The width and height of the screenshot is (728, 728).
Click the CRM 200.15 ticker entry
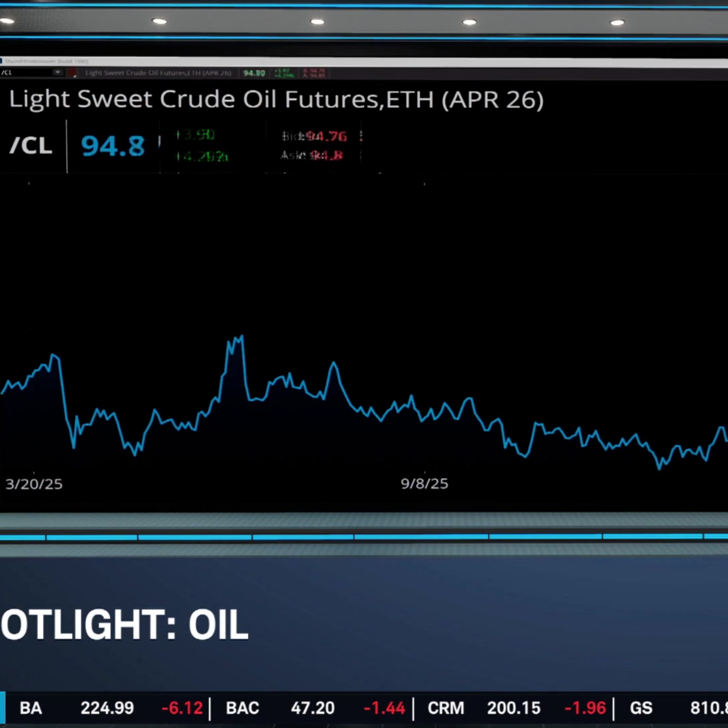[x=513, y=708]
